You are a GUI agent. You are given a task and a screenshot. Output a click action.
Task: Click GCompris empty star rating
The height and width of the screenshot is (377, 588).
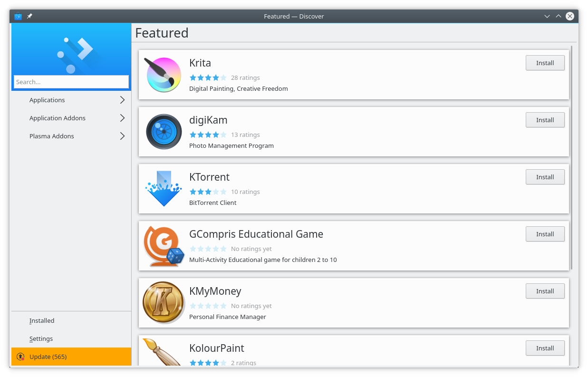point(208,249)
